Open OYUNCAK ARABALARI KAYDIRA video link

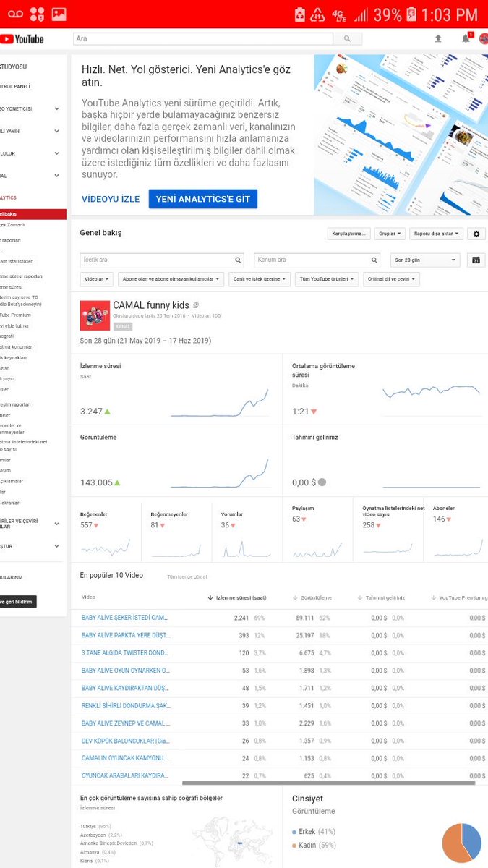coord(125,775)
